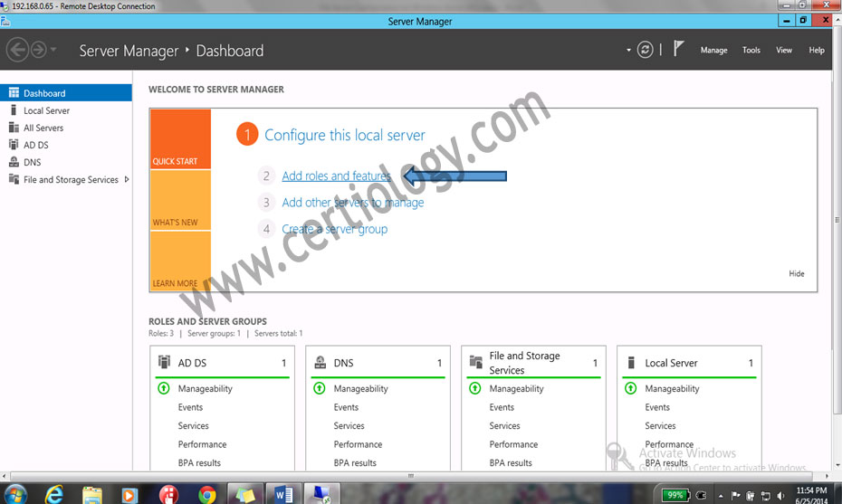Click the AD DS tile header icon
This screenshot has width=842, height=504.
tap(164, 362)
